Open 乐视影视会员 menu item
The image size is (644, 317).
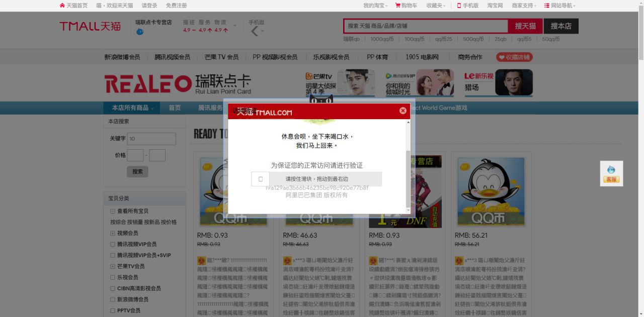(x=331, y=57)
